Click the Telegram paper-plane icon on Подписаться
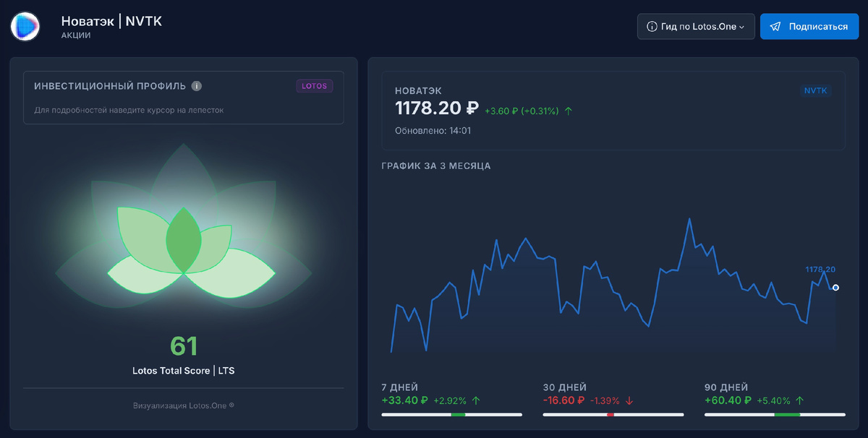The height and width of the screenshot is (438, 868). [x=776, y=26]
